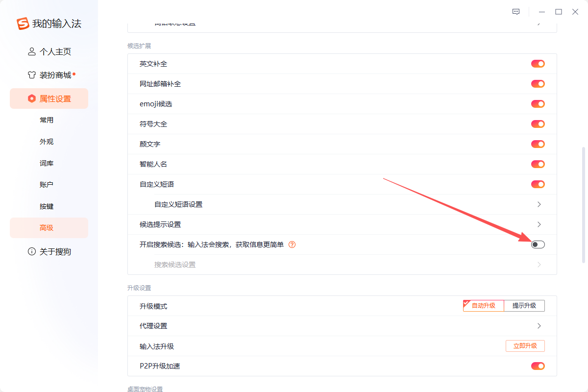Viewport: 588px width, 392px height.
Task: Click the 升级设置 section heading
Action: [x=139, y=288]
